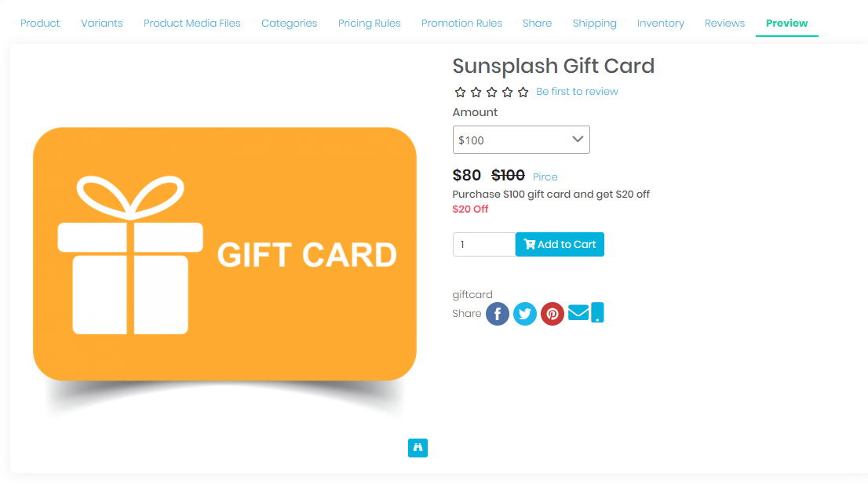Click the first rating star
The image size is (868, 499).
(x=460, y=92)
